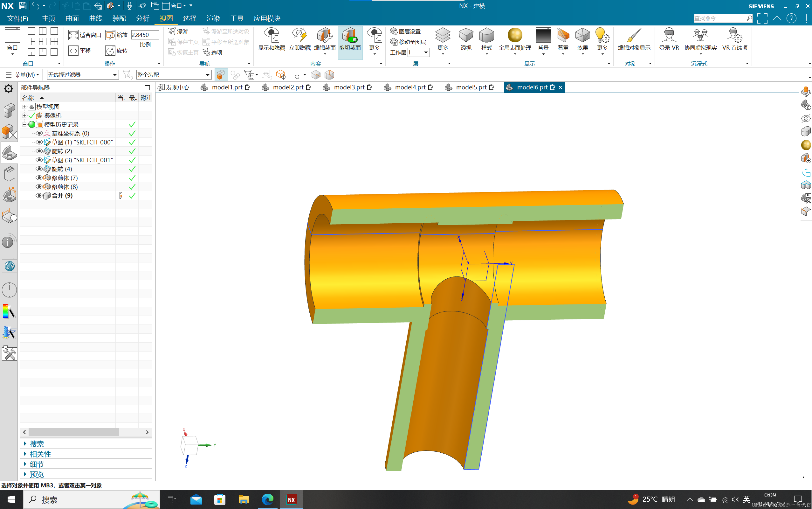812x509 pixels.
Task: Open navigation Options (选项)
Action: 213,52
